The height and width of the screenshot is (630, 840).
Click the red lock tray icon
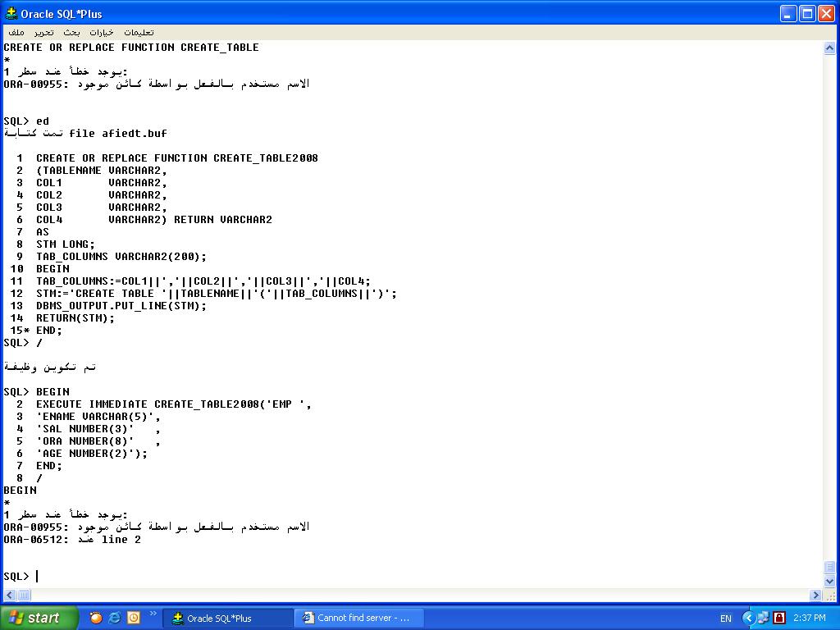click(x=779, y=618)
